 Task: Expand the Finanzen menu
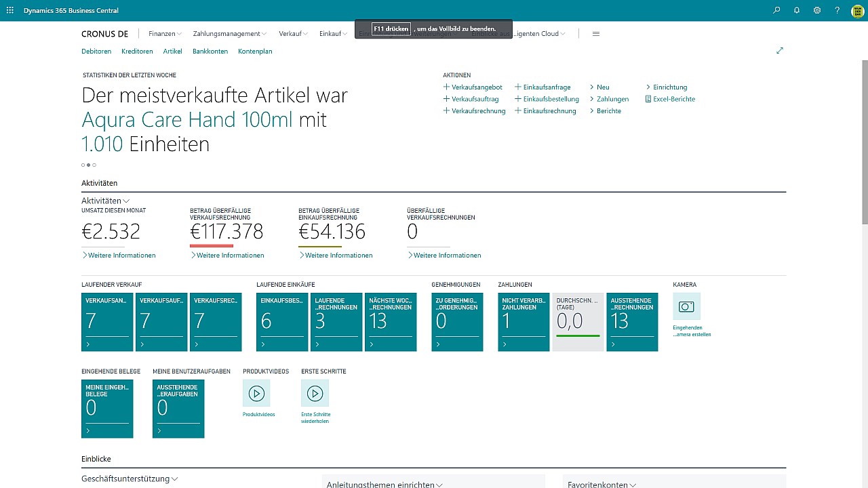tap(165, 34)
